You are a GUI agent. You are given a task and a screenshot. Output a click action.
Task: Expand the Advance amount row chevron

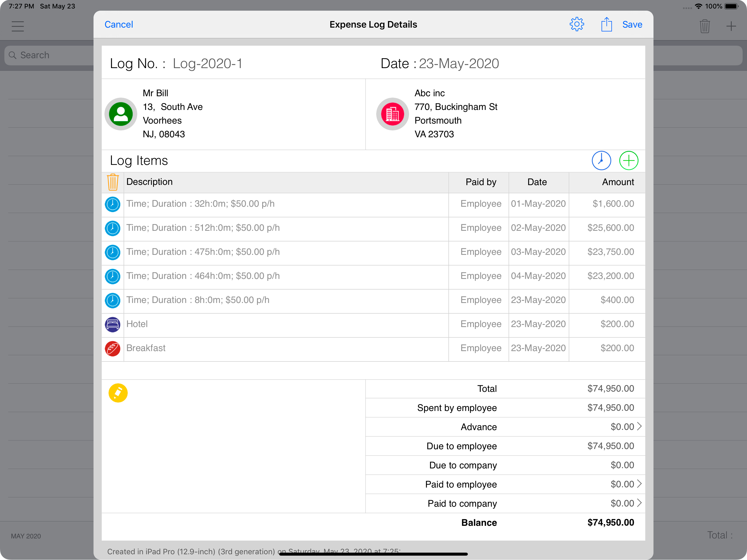point(639,426)
